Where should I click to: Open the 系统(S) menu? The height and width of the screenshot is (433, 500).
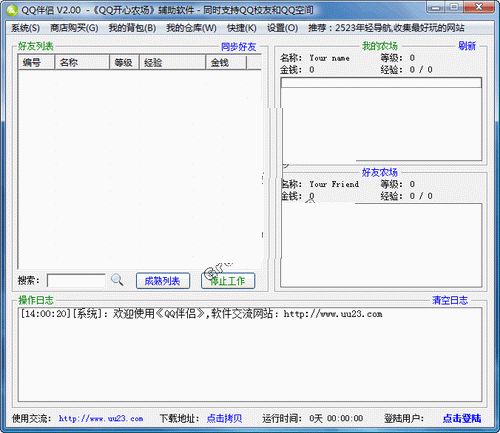25,28
